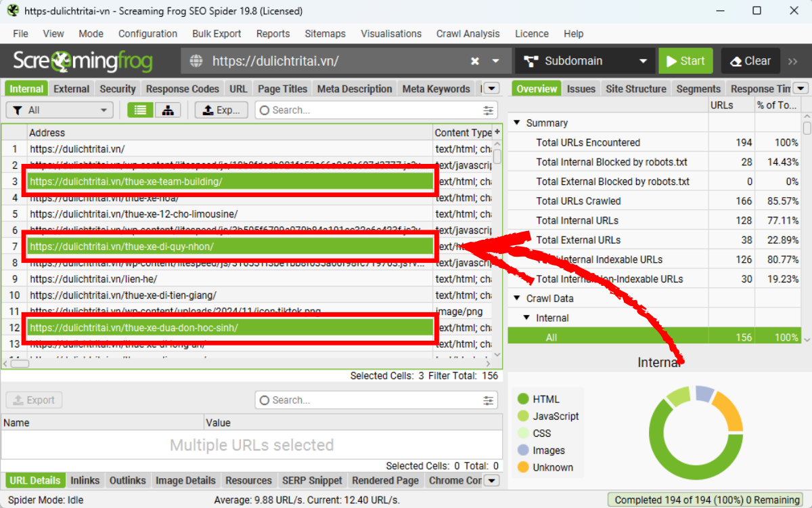Add column with plus icon
812x508 pixels.
[497, 132]
